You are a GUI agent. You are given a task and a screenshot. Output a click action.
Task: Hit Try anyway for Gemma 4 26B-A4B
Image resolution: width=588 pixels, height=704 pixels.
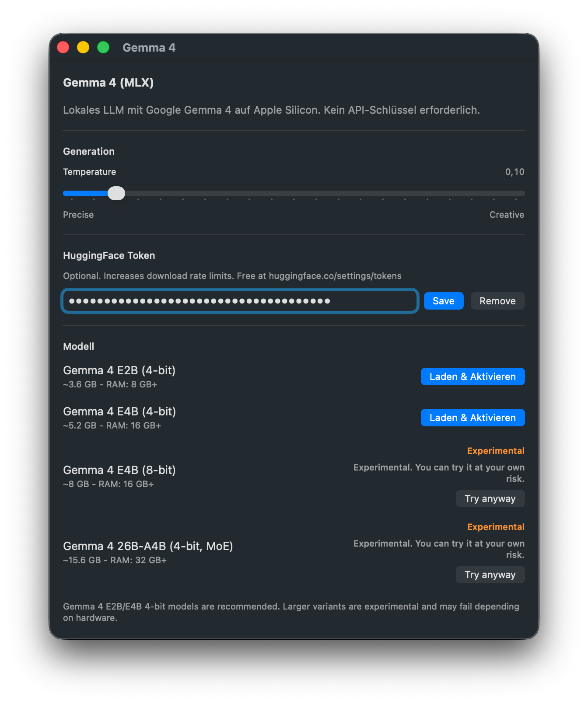coord(490,575)
